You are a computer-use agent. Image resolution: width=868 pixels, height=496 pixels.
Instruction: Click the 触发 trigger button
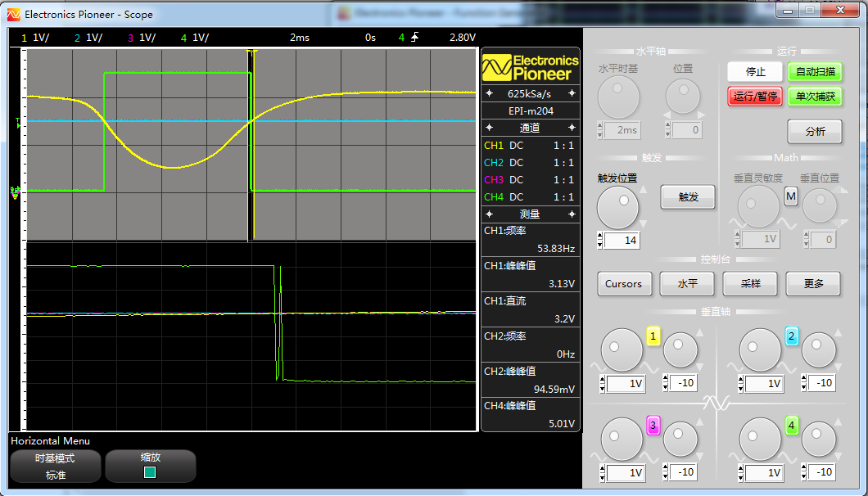688,197
